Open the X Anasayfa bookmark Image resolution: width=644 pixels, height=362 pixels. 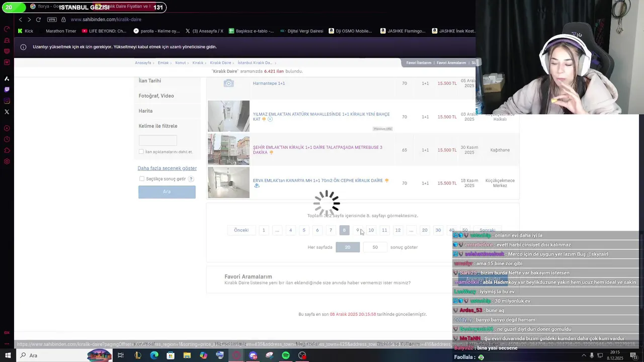coord(204,31)
